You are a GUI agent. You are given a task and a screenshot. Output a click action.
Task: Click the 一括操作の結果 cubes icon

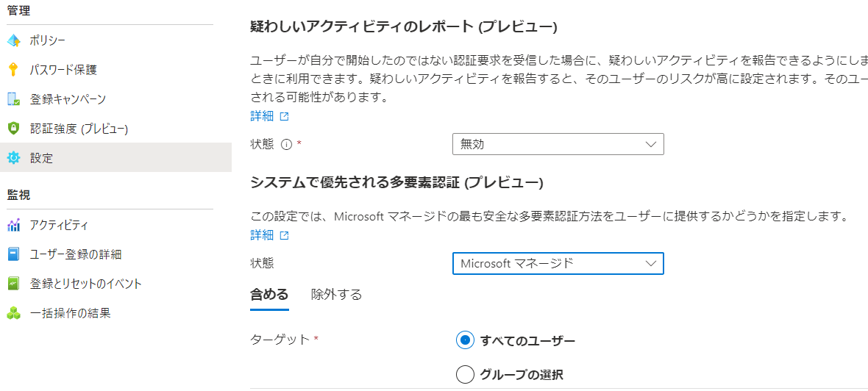pyautogui.click(x=13, y=313)
